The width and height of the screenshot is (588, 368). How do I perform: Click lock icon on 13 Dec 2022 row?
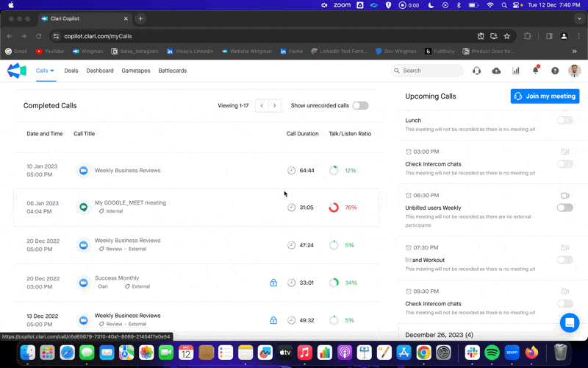point(273,320)
